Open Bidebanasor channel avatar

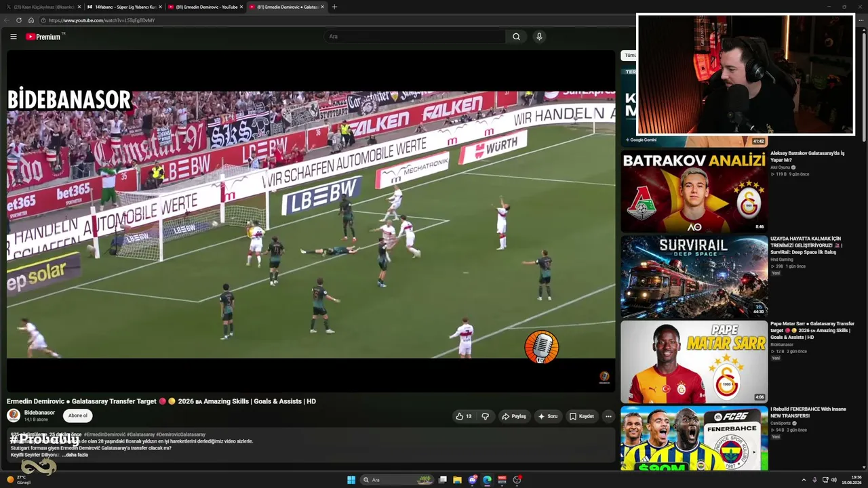pos(14,415)
